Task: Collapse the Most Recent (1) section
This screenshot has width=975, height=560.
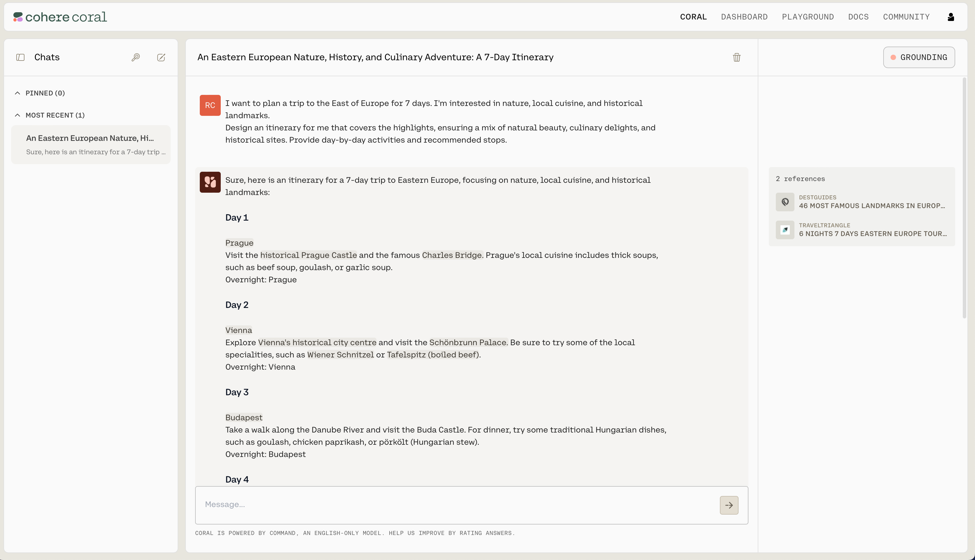Action: [50, 115]
